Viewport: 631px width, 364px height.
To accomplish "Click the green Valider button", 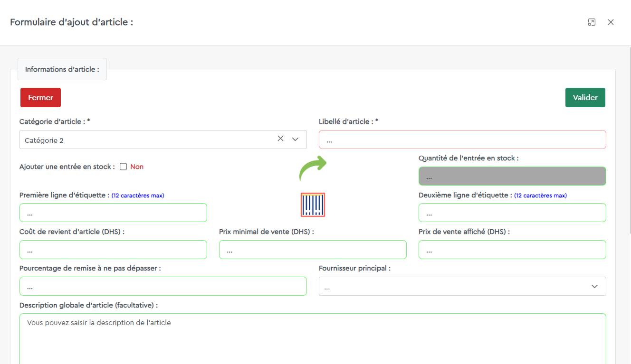I will (585, 97).
